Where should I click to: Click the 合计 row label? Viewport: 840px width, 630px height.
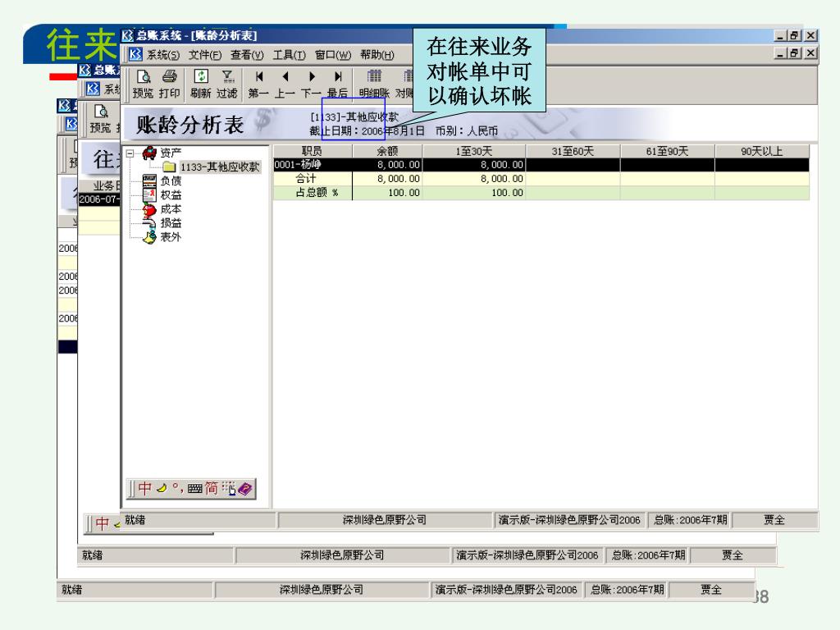tap(306, 179)
